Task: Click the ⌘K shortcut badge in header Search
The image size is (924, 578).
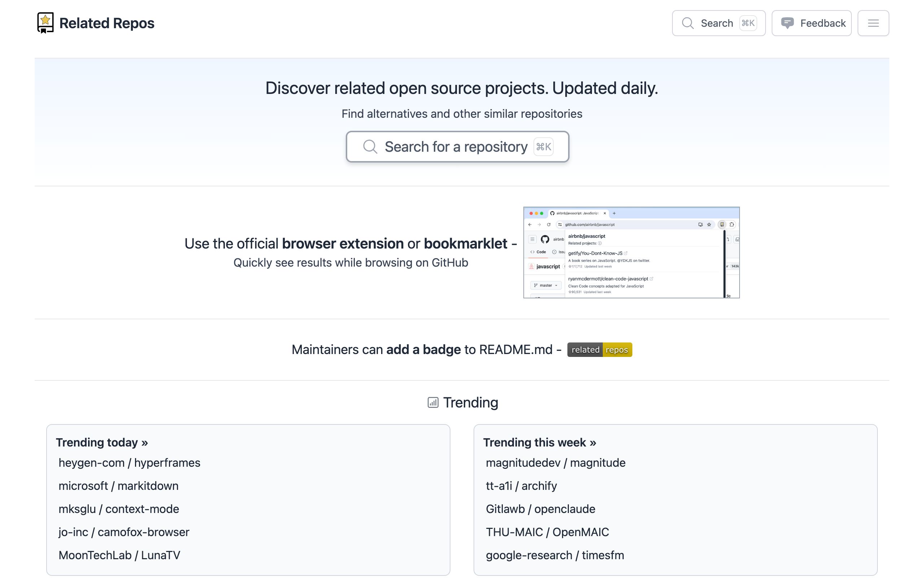Action: [x=748, y=23]
